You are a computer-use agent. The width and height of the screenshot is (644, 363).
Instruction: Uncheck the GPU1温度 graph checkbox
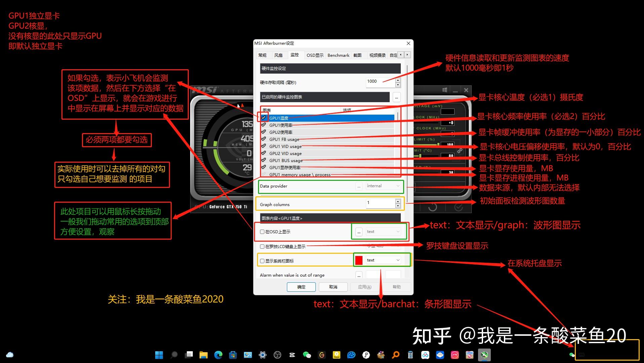(x=264, y=118)
